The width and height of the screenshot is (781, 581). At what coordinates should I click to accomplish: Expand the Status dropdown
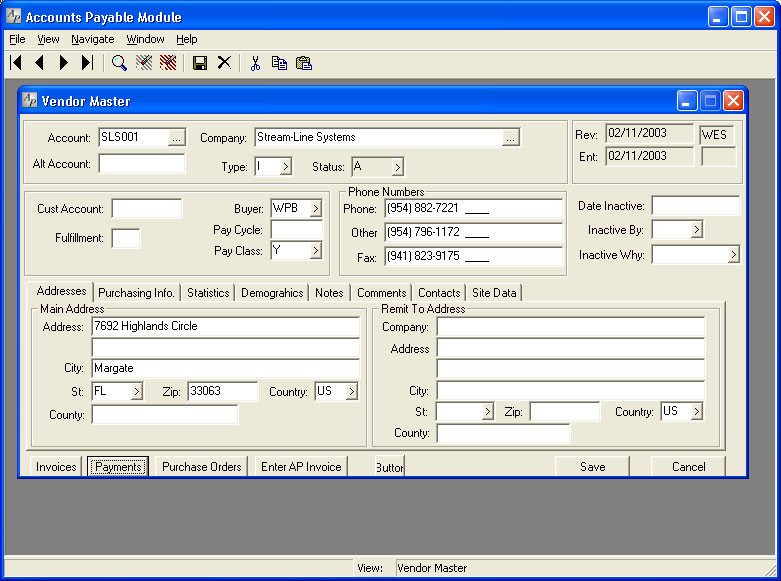tap(397, 167)
